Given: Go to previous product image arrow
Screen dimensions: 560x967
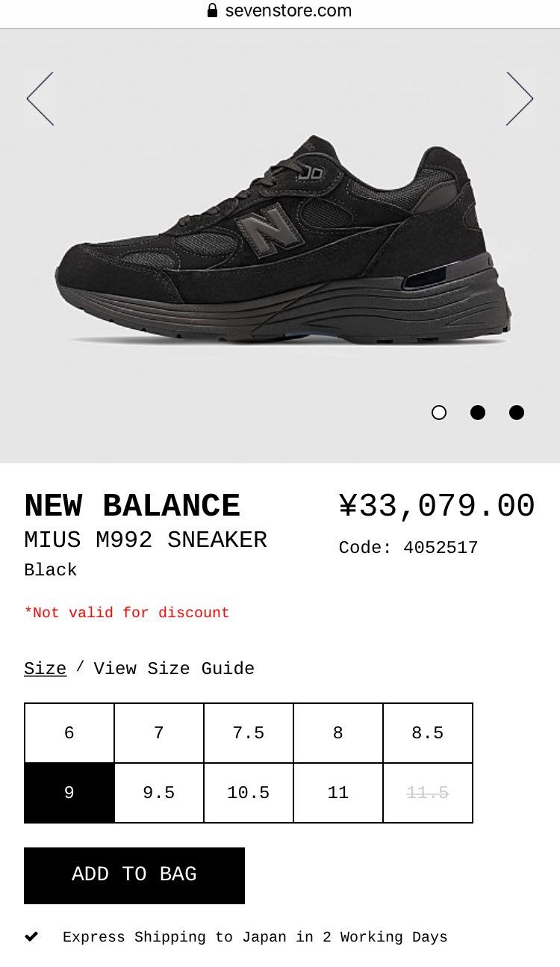Looking at the screenshot, I should pyautogui.click(x=40, y=99).
